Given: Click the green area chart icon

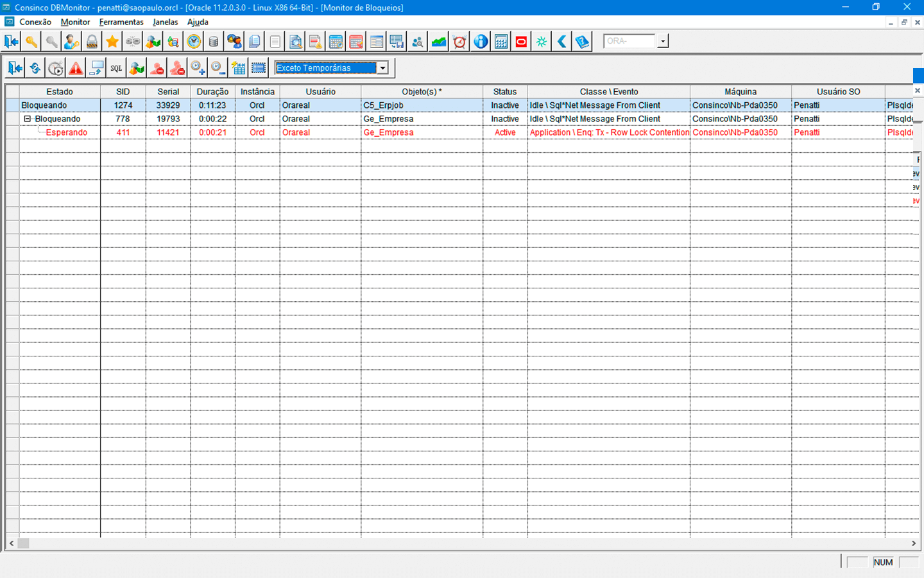Looking at the screenshot, I should (x=439, y=42).
